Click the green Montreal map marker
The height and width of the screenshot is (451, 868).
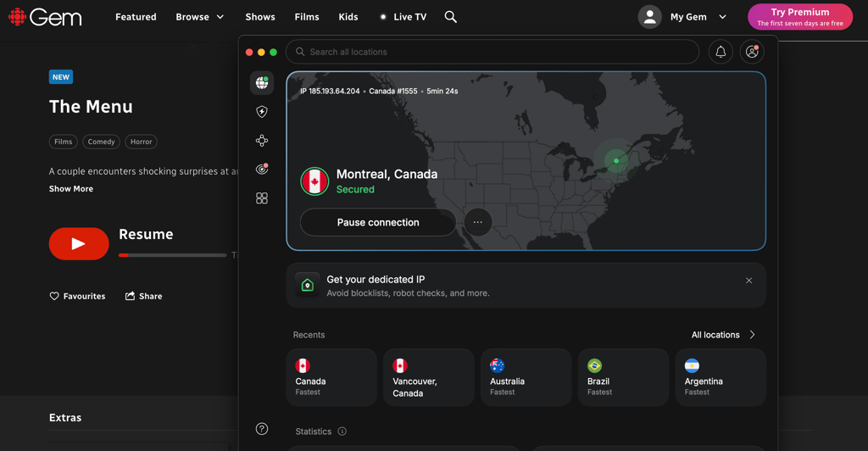click(x=616, y=161)
